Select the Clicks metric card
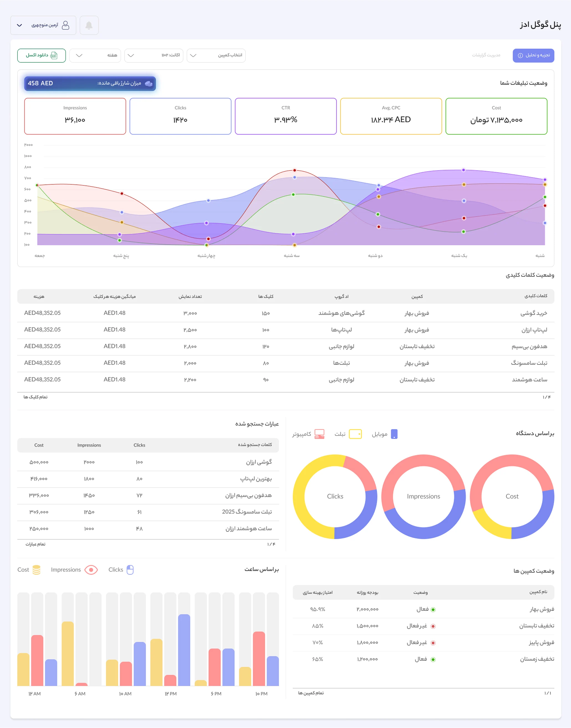This screenshot has width=571, height=728. point(180,116)
